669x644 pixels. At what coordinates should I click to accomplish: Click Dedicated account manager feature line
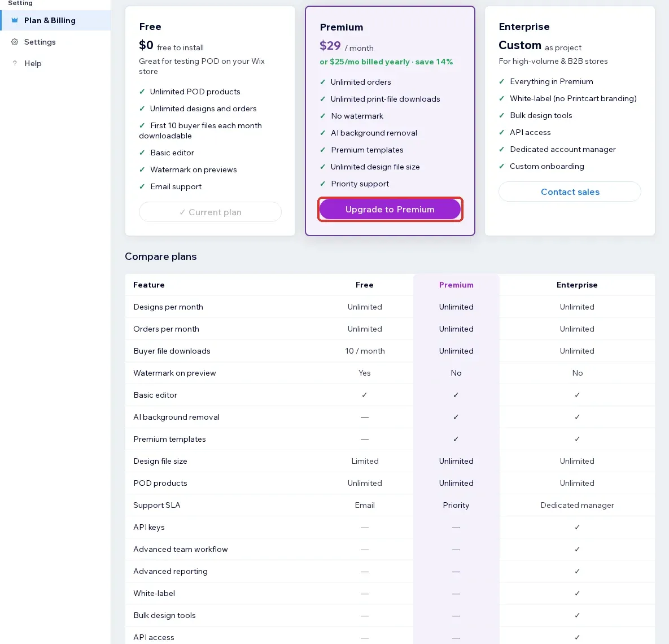(563, 150)
